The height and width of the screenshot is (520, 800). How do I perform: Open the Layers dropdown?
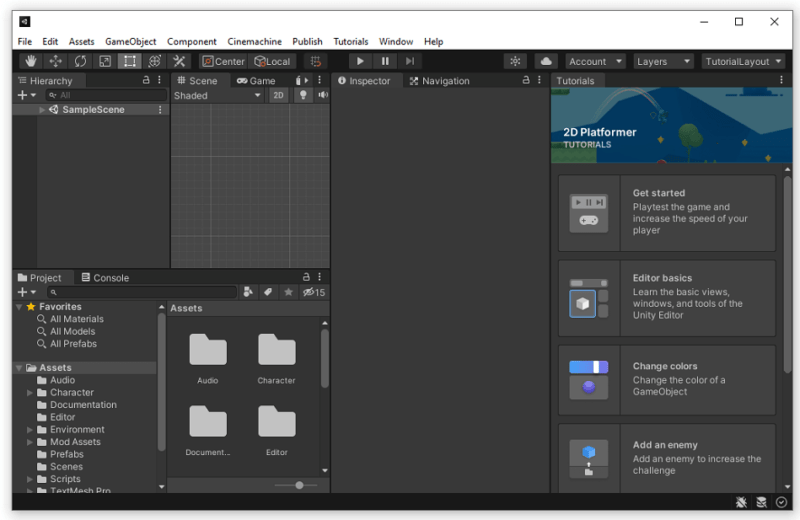663,61
